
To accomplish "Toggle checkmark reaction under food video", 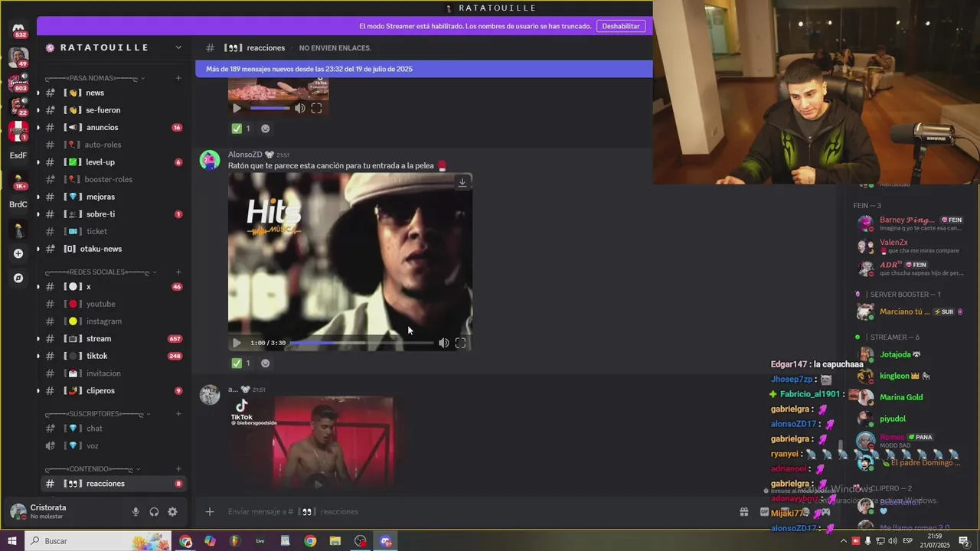I will pos(241,129).
